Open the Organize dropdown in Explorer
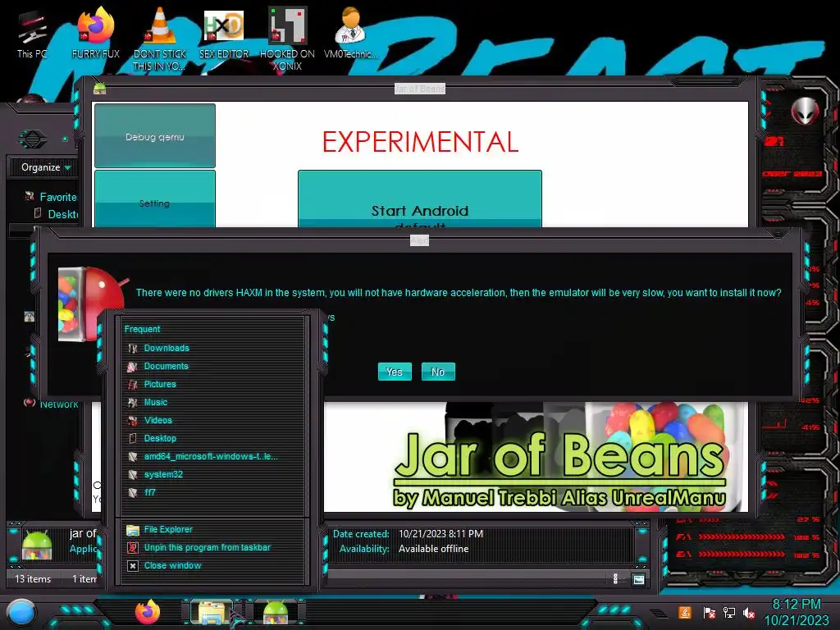Screen dimensions: 840x630 [x=46, y=167]
